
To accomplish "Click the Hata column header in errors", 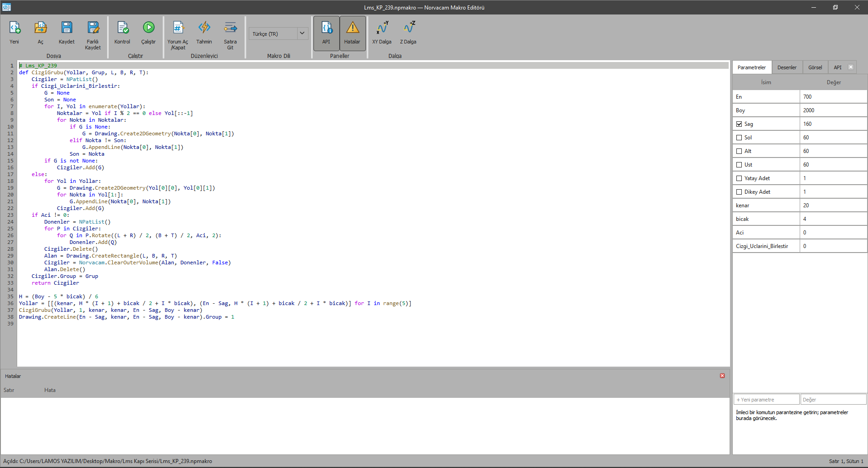I will [50, 390].
